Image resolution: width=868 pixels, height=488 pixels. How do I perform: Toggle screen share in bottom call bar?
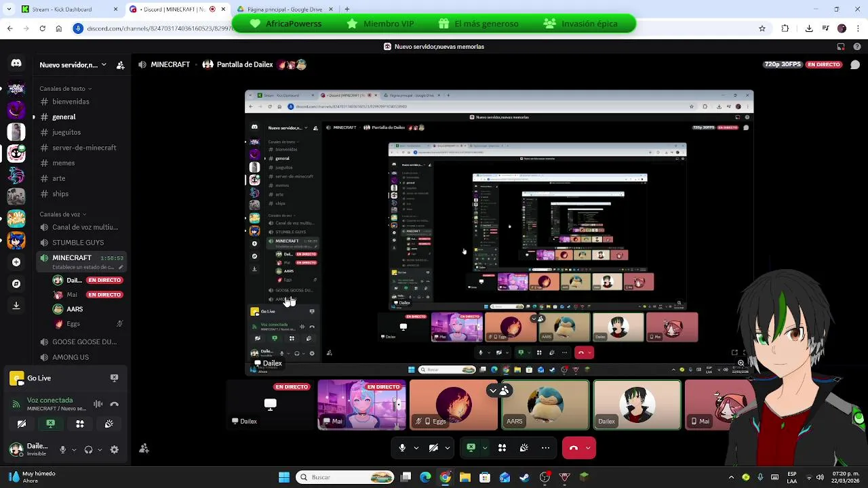471,448
